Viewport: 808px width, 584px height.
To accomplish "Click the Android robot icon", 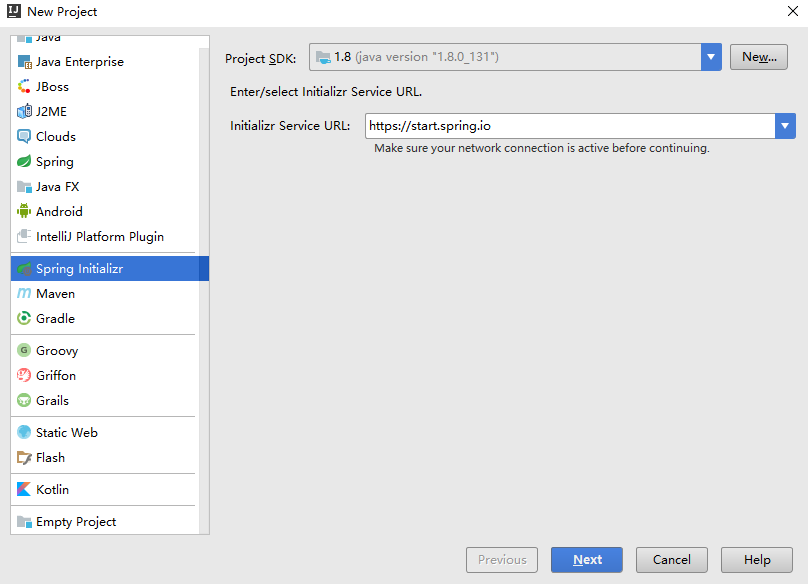I will coord(24,211).
